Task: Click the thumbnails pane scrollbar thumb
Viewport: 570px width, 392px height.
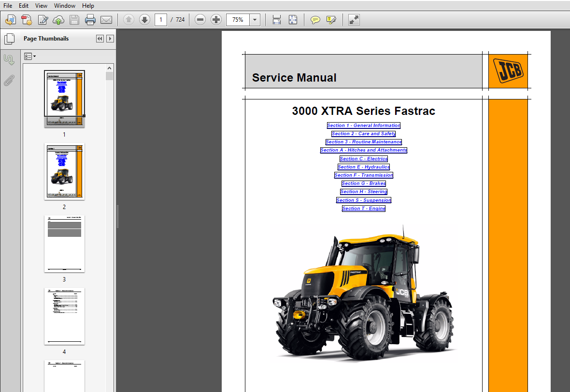Action: tap(110, 76)
